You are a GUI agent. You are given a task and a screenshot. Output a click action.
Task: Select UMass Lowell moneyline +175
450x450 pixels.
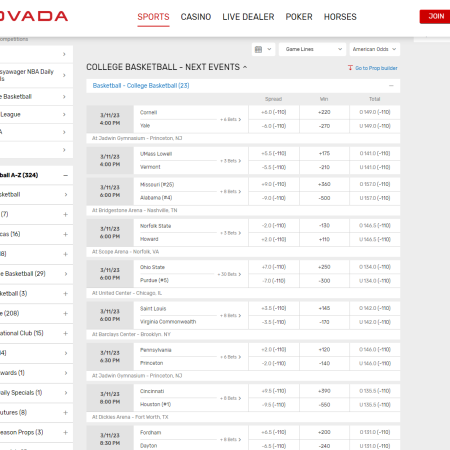324,154
